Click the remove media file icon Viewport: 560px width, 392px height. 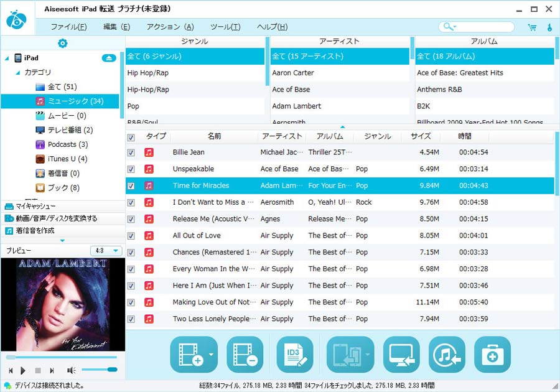(x=245, y=355)
